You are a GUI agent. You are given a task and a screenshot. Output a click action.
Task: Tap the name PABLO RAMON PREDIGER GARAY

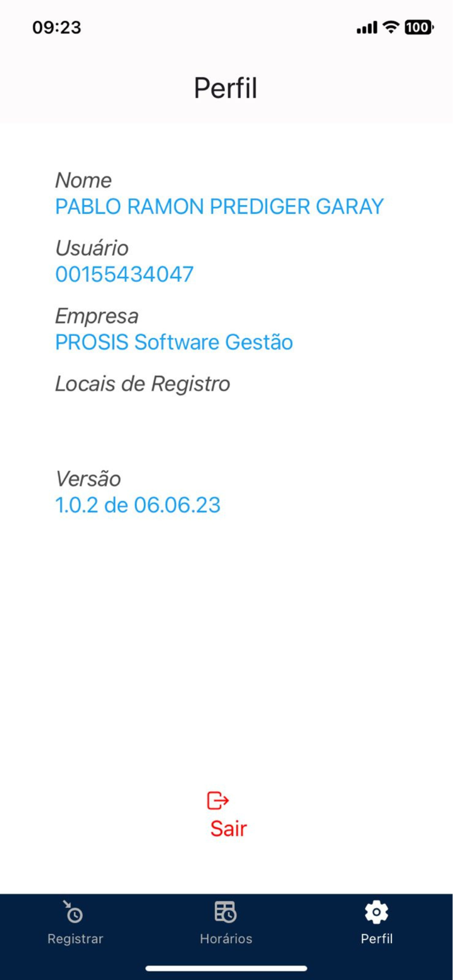pyautogui.click(x=219, y=206)
